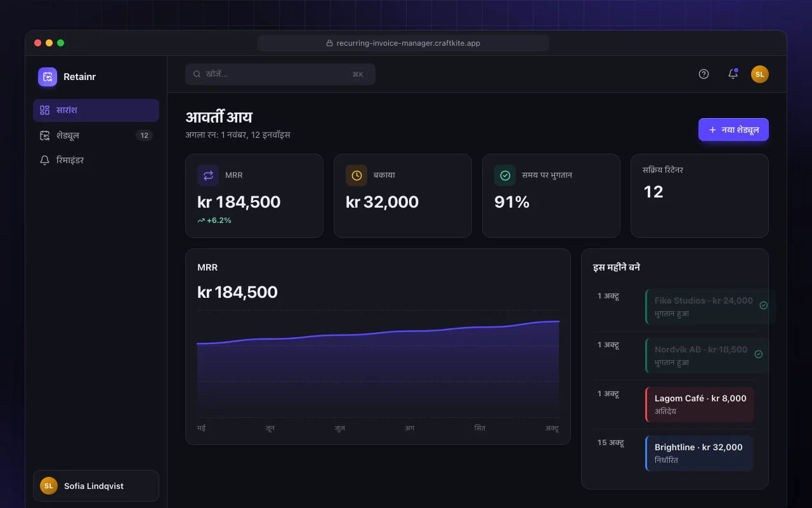
Task: Click the बकाया clock icon
Action: point(357,175)
